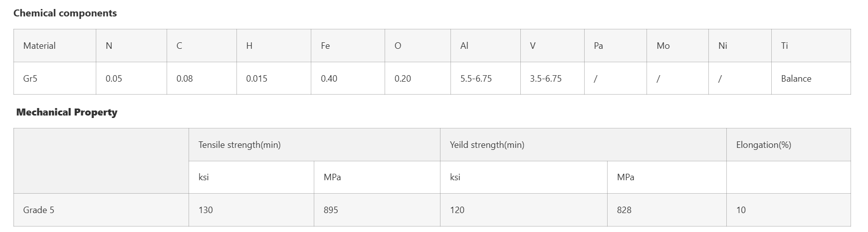868x232 pixels.
Task: Click the "Mechanical Property" heading
Action: point(67,113)
